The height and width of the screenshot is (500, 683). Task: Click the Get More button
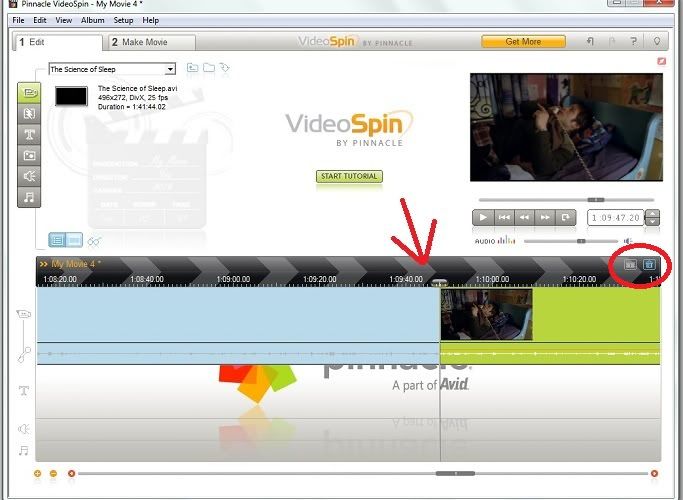pyautogui.click(x=523, y=42)
